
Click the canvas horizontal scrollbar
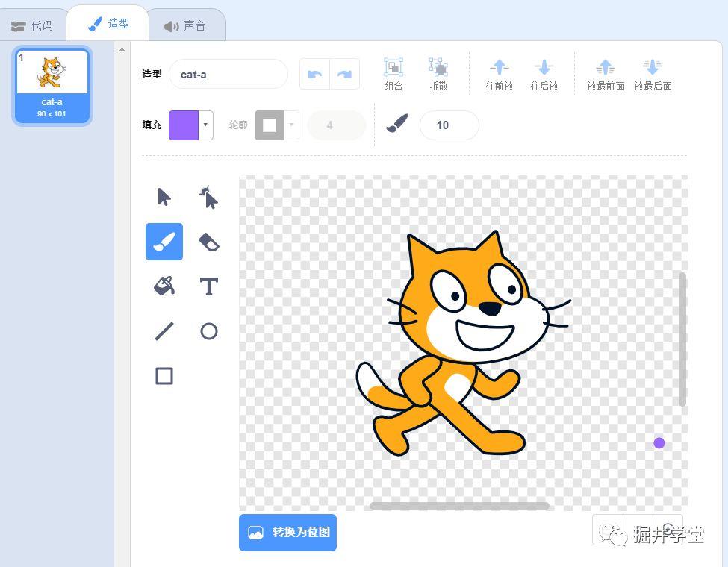point(460,506)
